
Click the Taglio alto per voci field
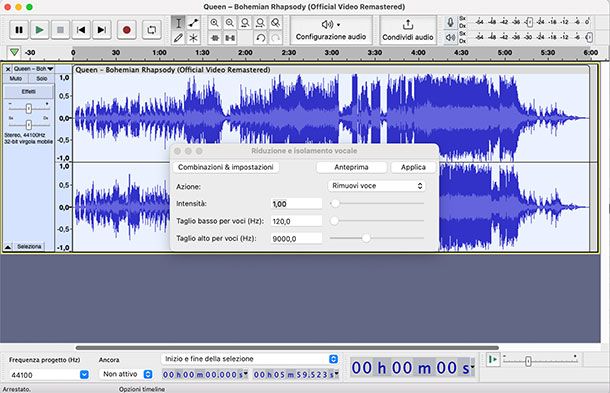[296, 239]
